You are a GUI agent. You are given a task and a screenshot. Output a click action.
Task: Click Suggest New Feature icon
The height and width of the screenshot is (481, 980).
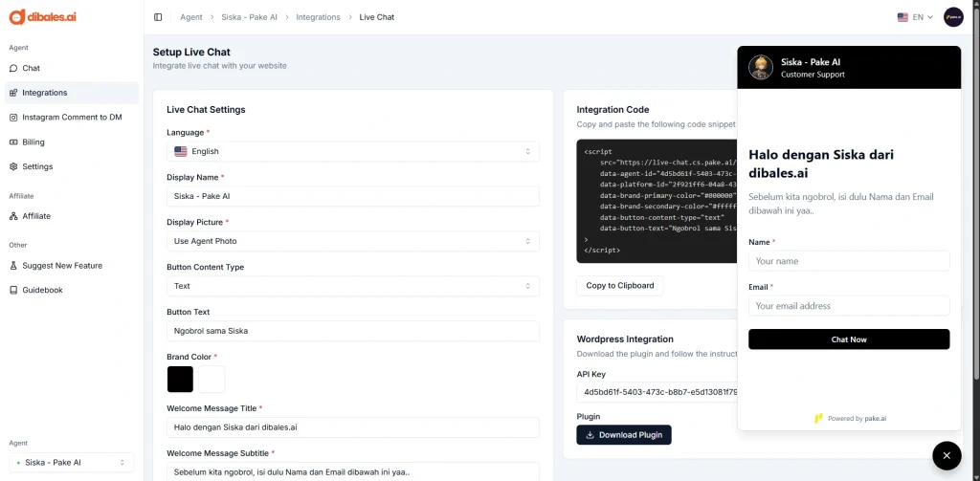click(x=13, y=266)
